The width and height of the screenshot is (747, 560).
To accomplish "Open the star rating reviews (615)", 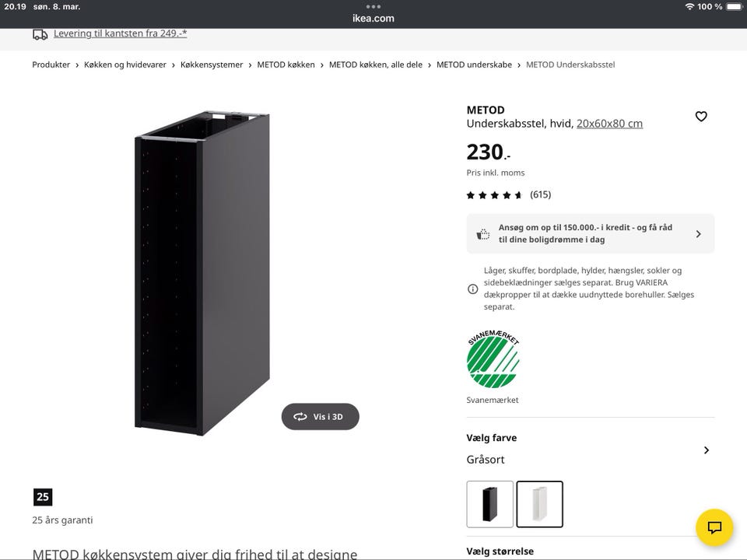I will tap(508, 194).
